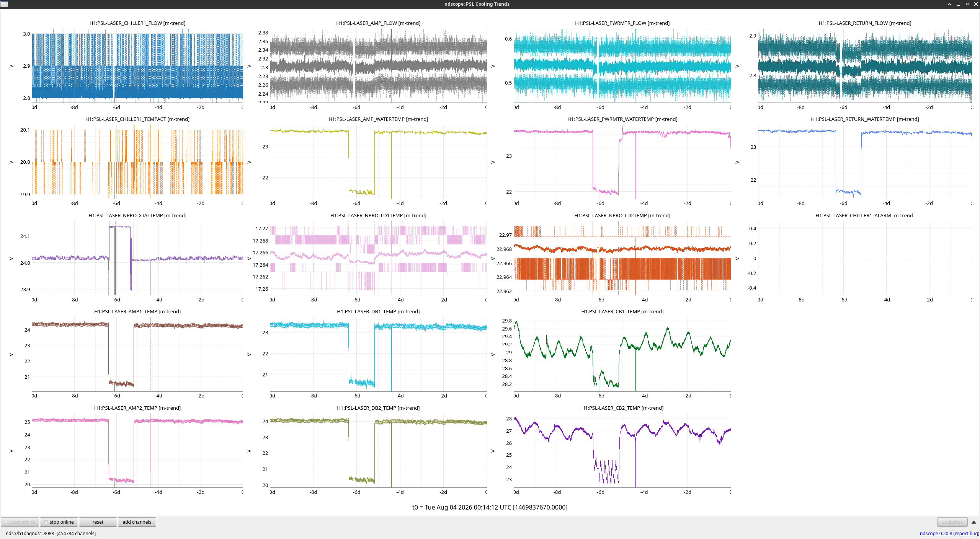The width and height of the screenshot is (980, 539).
Task: Close the ndscope window
Action: 976,4
